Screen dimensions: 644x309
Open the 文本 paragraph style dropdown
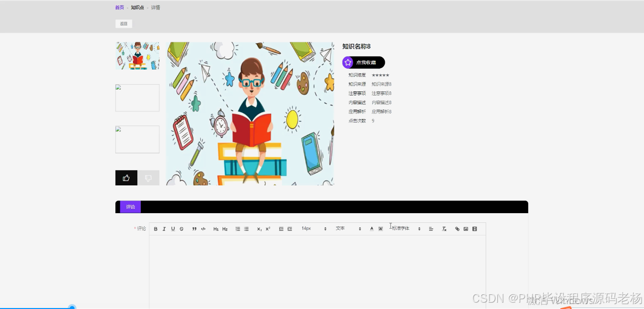click(348, 229)
